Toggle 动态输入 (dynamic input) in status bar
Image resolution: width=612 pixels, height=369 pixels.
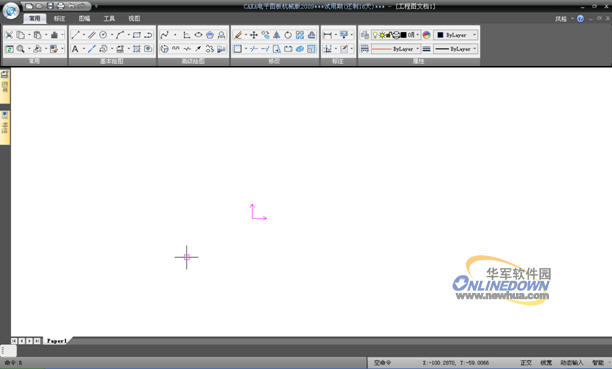pyautogui.click(x=571, y=363)
